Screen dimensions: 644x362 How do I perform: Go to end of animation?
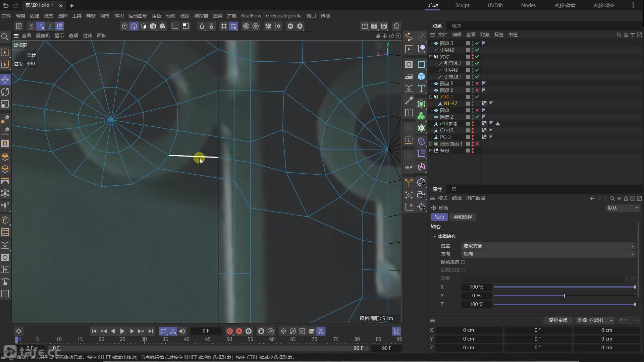151,331
